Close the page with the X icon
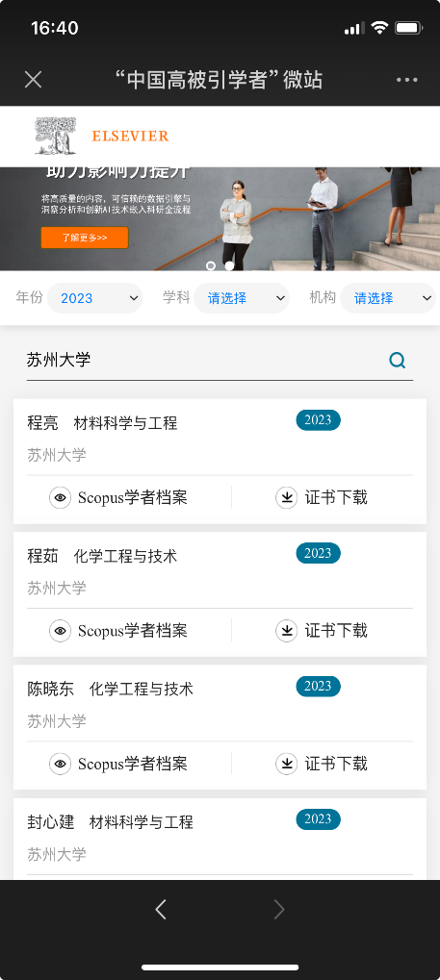 33,80
